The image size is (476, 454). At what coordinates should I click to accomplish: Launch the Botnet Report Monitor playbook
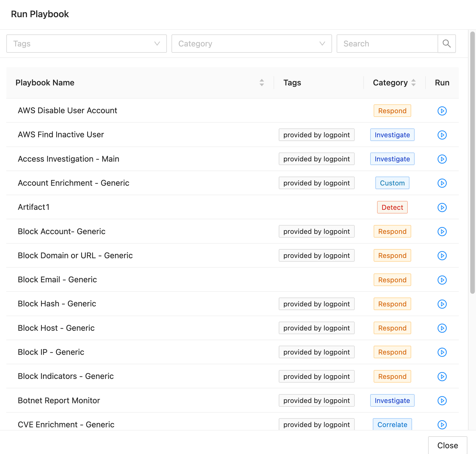coord(442,401)
